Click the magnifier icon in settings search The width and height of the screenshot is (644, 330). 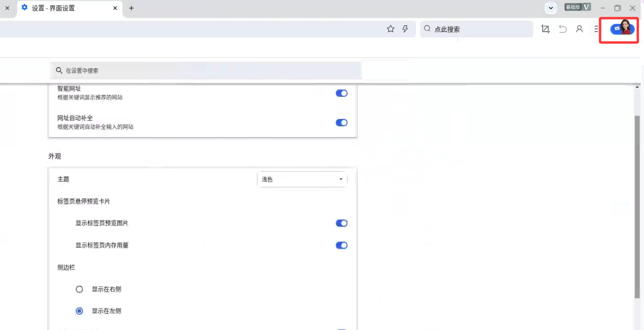tap(59, 70)
